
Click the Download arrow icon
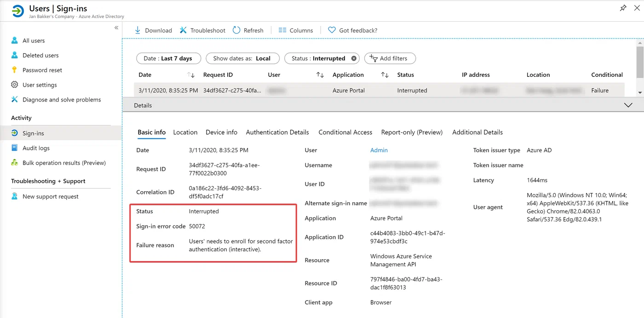[x=138, y=30]
